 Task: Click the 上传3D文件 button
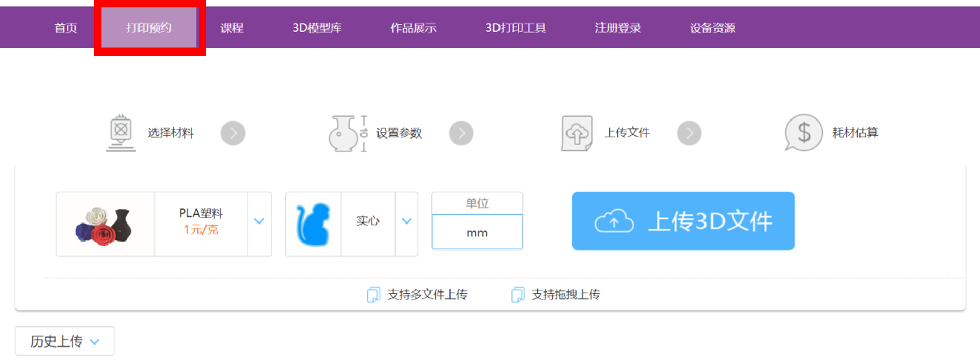pyautogui.click(x=683, y=221)
